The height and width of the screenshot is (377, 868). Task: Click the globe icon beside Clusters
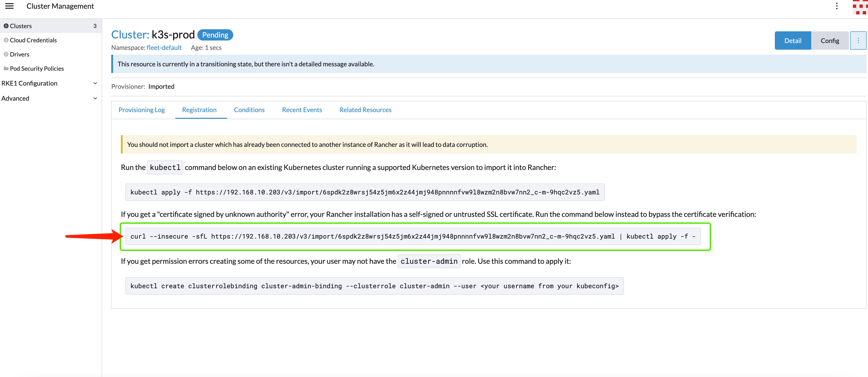point(6,26)
